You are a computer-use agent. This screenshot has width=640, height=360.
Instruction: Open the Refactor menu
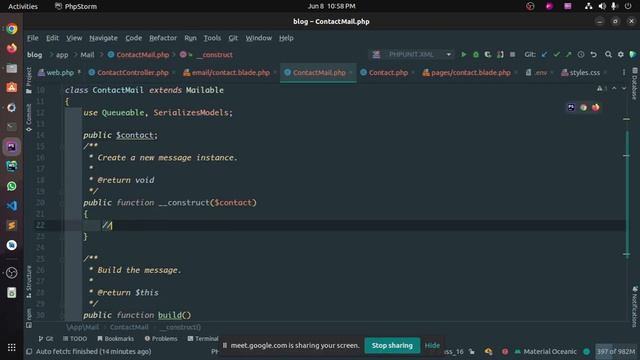point(163,38)
